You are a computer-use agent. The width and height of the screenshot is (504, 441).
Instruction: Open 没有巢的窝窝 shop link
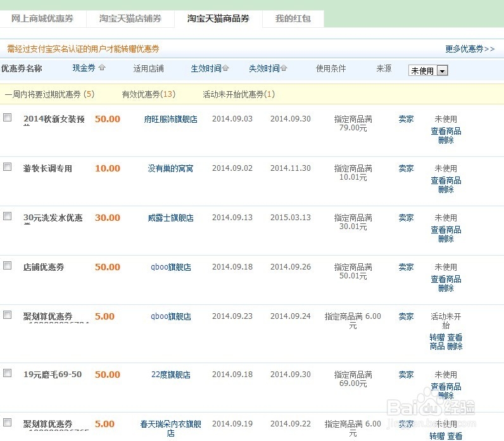pyautogui.click(x=171, y=168)
